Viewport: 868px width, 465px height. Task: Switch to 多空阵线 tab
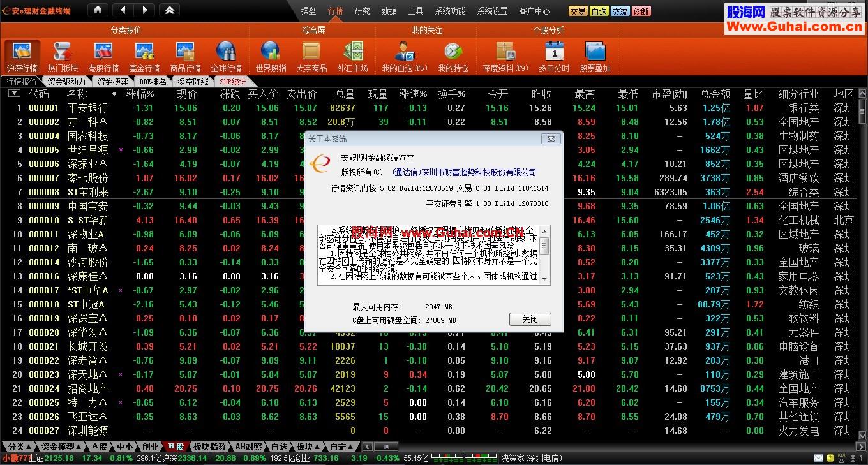pyautogui.click(x=193, y=82)
